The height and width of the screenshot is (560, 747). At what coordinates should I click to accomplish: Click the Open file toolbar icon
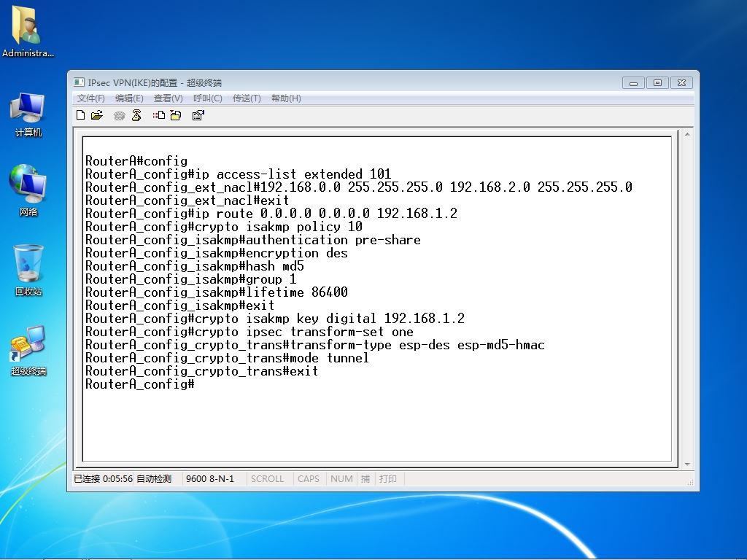(97, 115)
